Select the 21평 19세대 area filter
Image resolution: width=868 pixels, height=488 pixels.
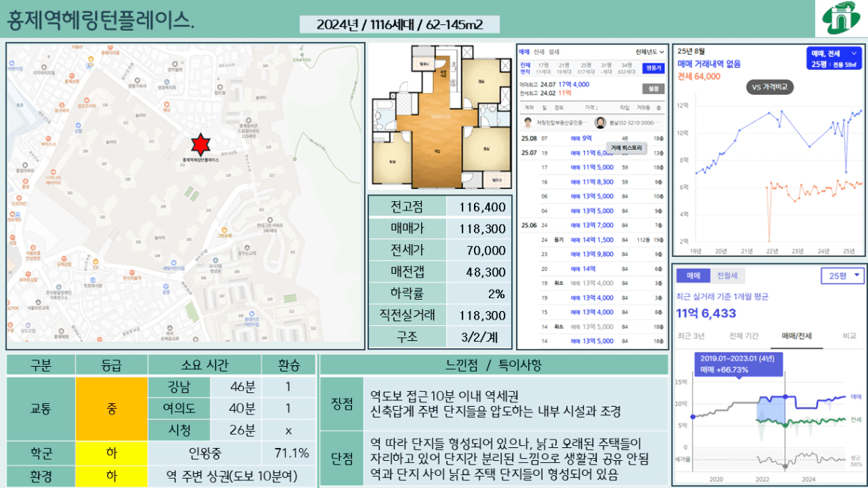coord(564,68)
